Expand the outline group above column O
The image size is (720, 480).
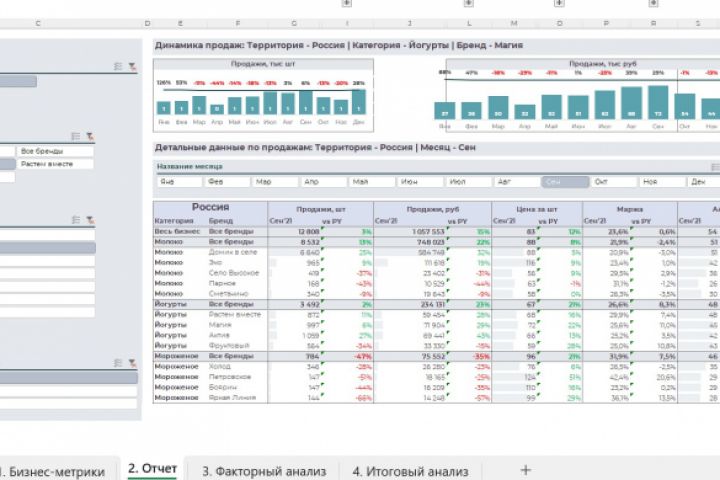559,3
